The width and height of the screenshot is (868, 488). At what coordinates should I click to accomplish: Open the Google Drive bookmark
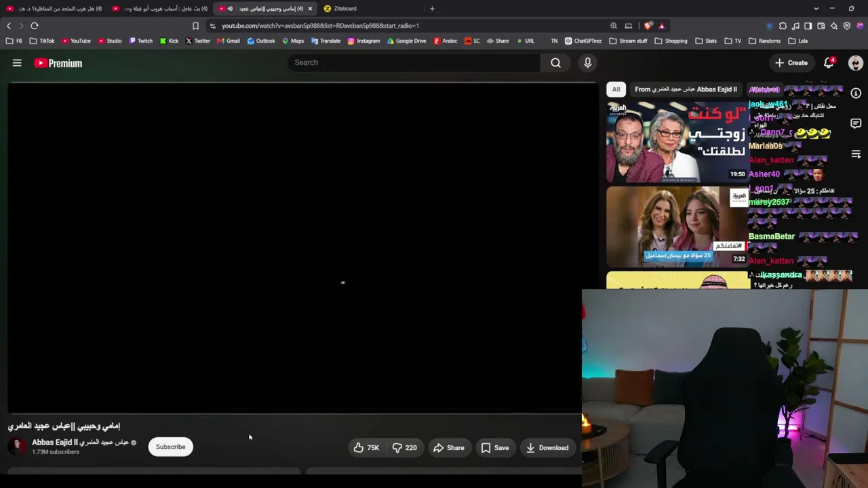click(406, 41)
